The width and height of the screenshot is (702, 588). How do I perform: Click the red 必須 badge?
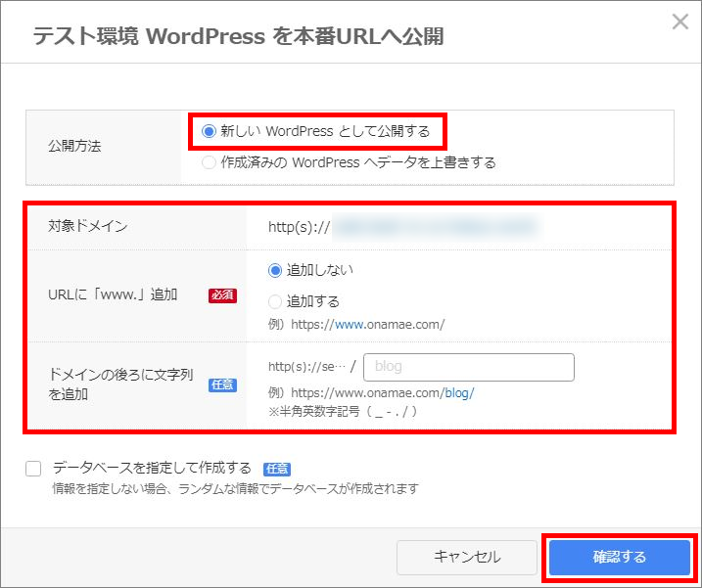point(222,295)
